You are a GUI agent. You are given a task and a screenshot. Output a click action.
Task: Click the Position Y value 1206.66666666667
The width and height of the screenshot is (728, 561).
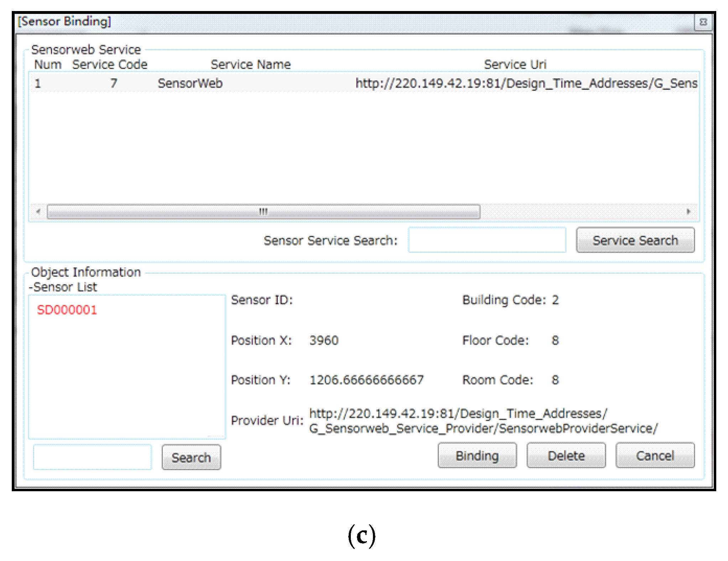coord(366,380)
